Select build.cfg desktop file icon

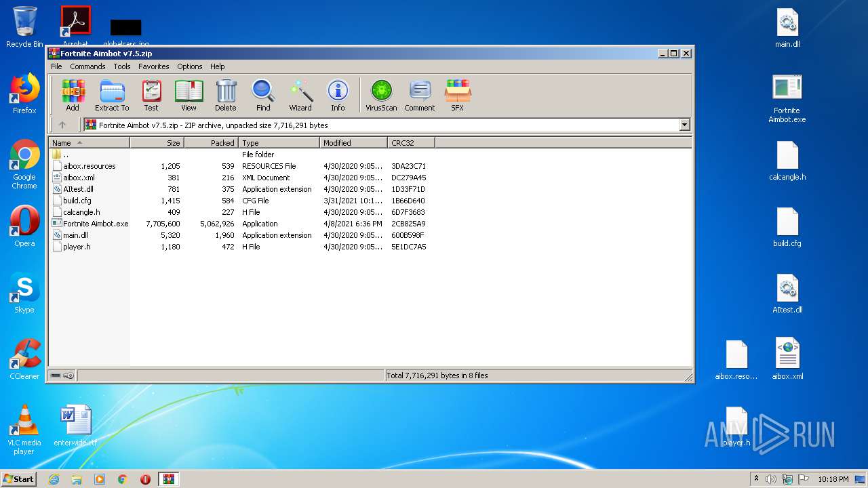click(787, 228)
